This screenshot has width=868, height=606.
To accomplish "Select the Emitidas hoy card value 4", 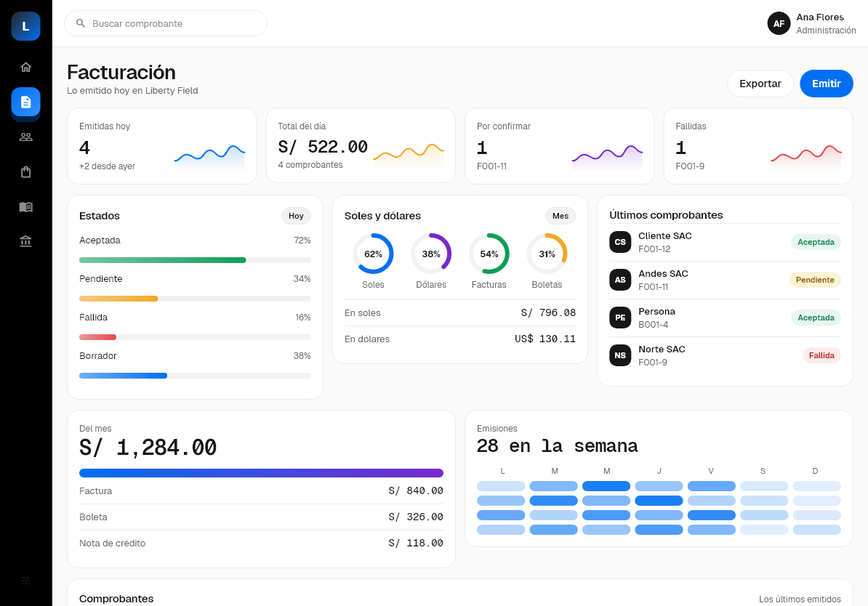I will [85, 148].
